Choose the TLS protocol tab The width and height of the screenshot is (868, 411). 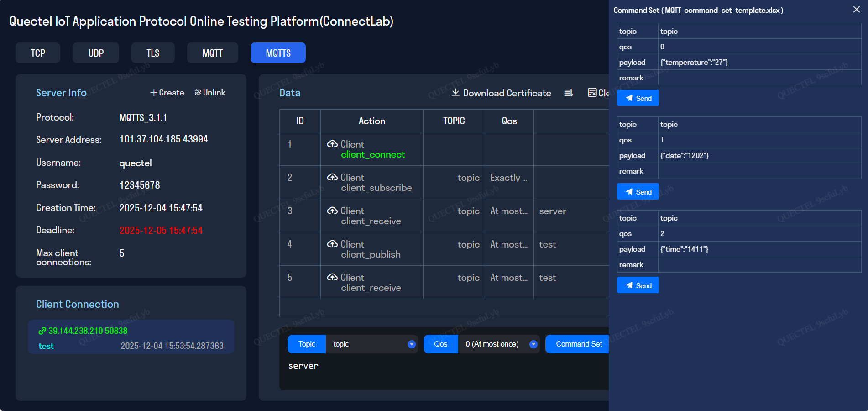pos(153,53)
